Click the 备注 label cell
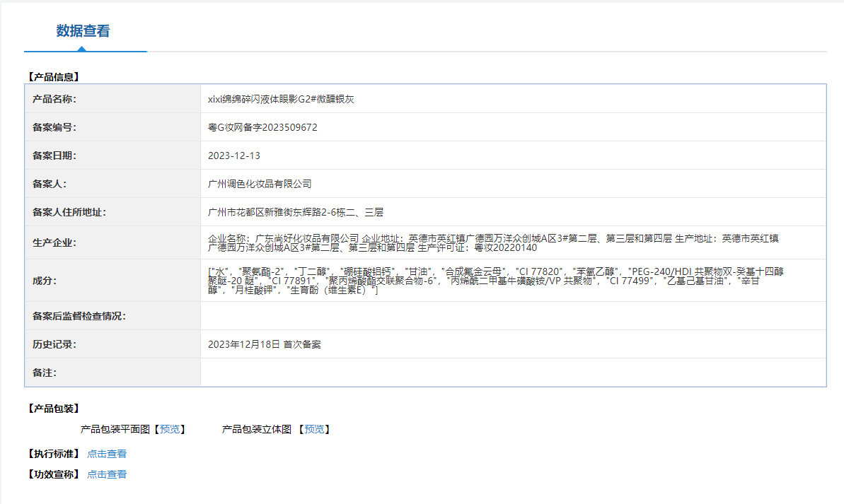This screenshot has height=504, width=844. pyautogui.click(x=112, y=373)
